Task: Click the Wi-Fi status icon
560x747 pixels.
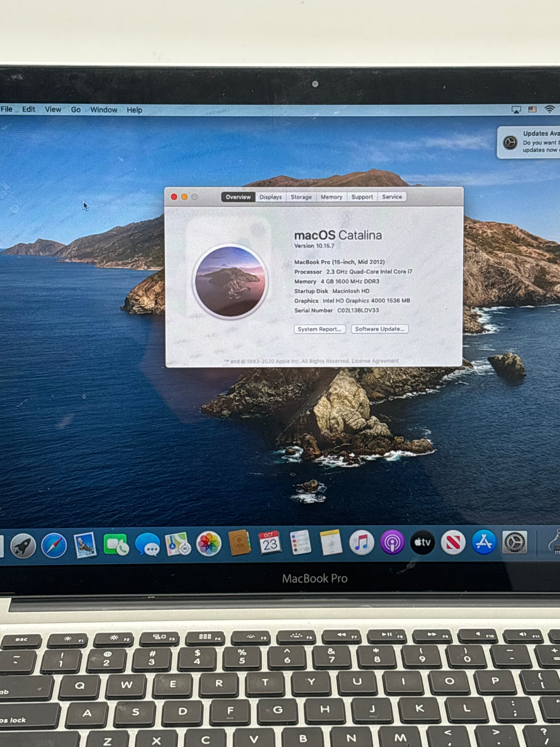Action: click(x=550, y=109)
